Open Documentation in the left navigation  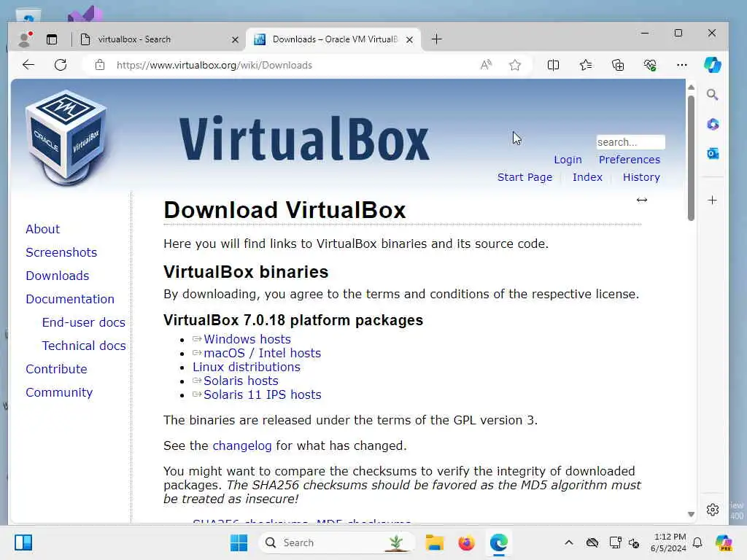[70, 299]
